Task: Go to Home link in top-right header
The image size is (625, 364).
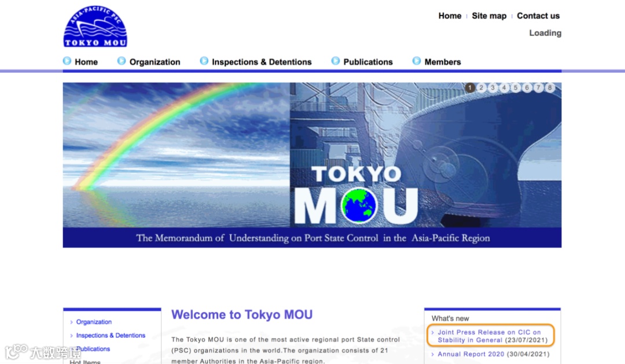Action: click(x=450, y=16)
